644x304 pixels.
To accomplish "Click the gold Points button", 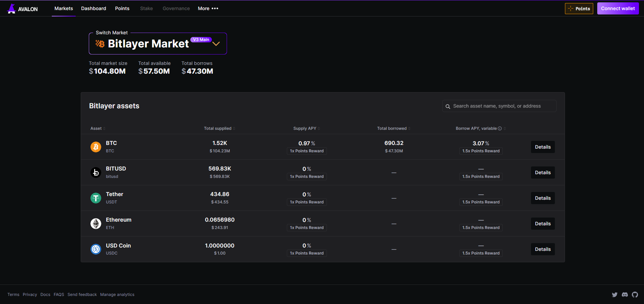I will tap(579, 8).
